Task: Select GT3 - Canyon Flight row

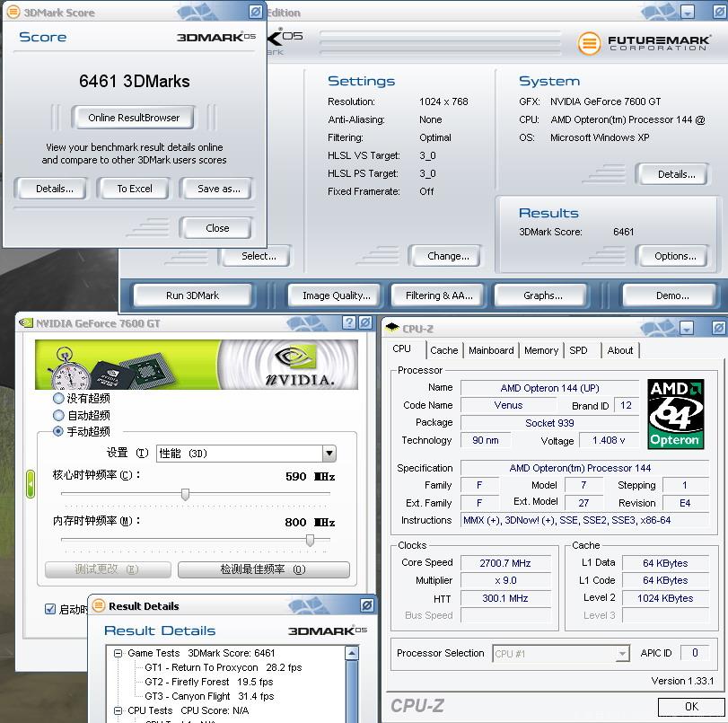Action: 209,696
